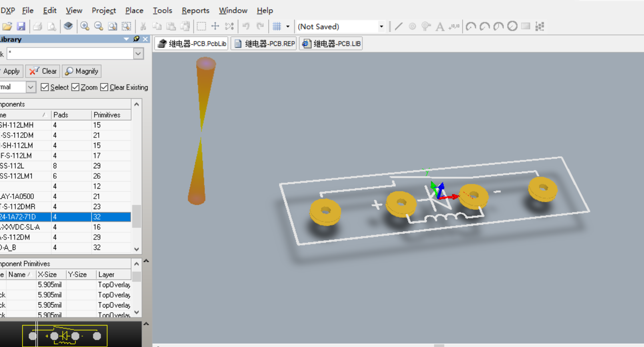The image size is (644, 347).
Task: Toggle the snap grid icon
Action: coord(277,26)
